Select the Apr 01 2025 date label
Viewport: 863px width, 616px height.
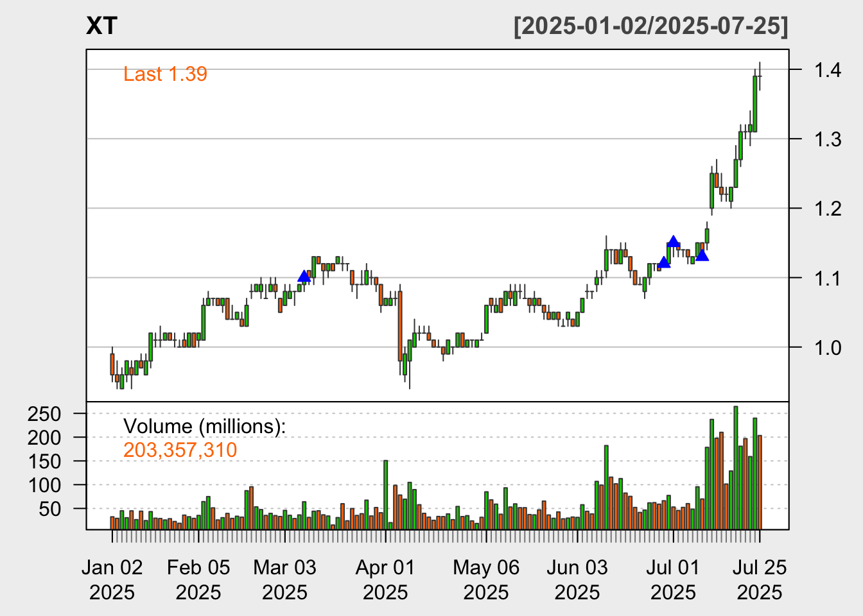[x=385, y=579]
